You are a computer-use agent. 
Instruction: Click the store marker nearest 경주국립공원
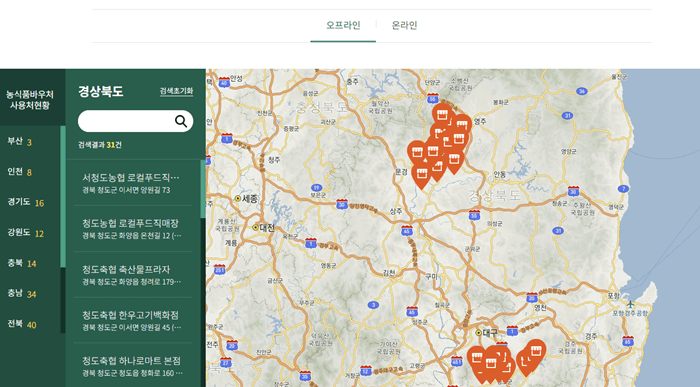[x=536, y=352]
